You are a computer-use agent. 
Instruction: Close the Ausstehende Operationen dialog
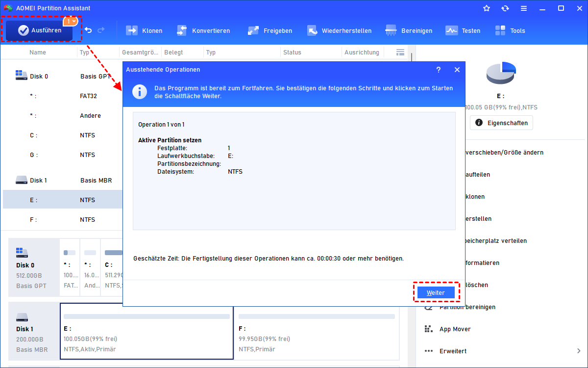[457, 70]
